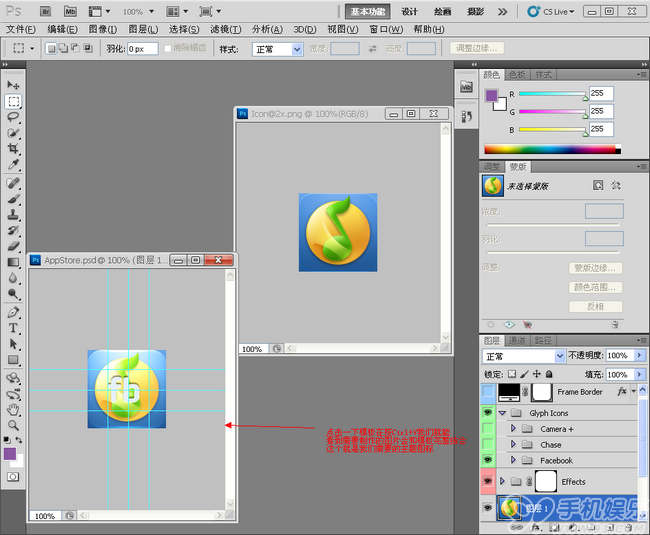Select the Eraser tool
Viewport: 650px width, 535px height.
coord(13,246)
